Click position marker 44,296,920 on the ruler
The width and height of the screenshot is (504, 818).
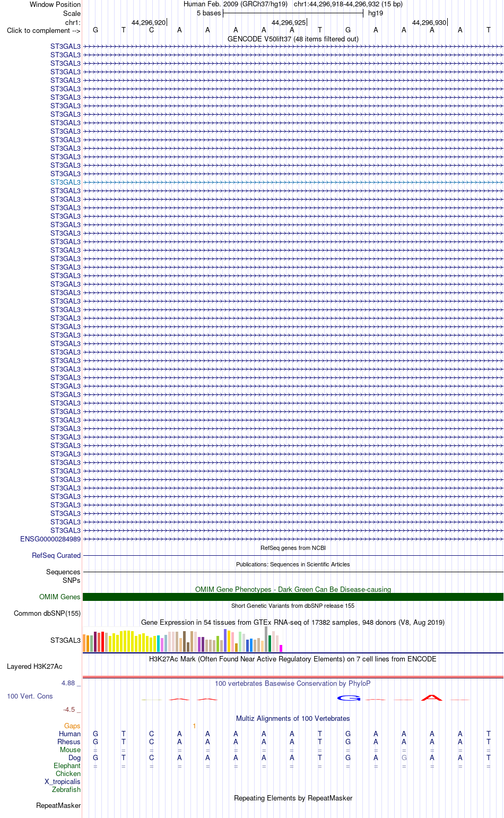point(149,22)
